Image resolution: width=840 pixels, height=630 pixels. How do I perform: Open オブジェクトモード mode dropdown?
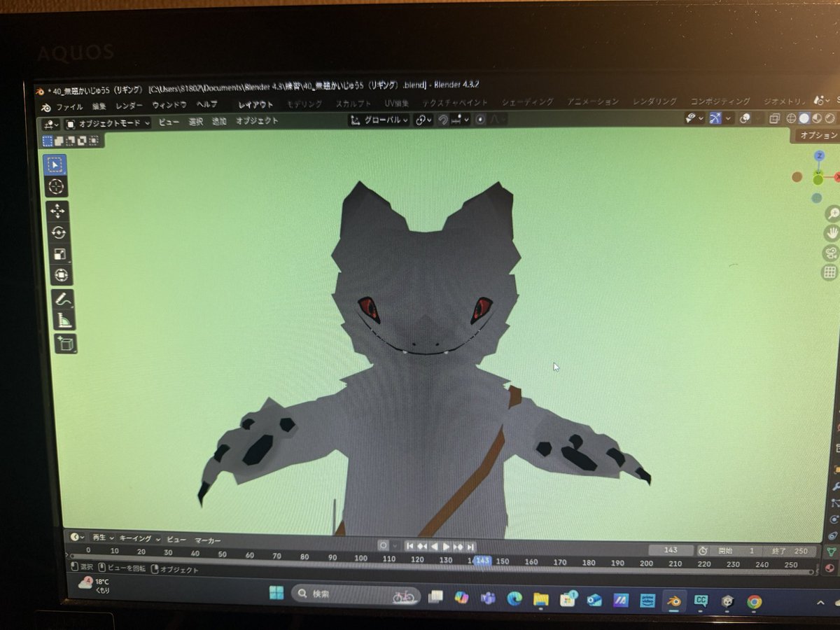click(x=108, y=123)
